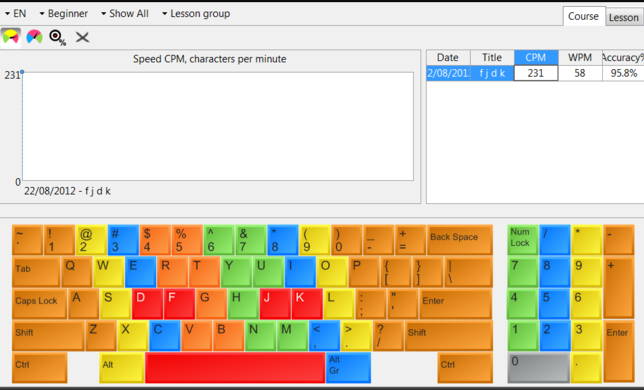Sort by the Date column header
The image size is (644, 390).
coord(448,57)
